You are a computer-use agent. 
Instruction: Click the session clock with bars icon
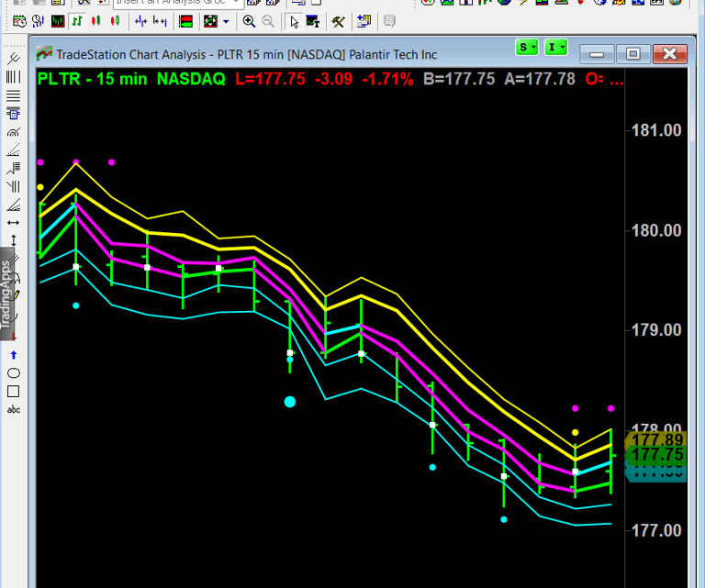[39, 21]
